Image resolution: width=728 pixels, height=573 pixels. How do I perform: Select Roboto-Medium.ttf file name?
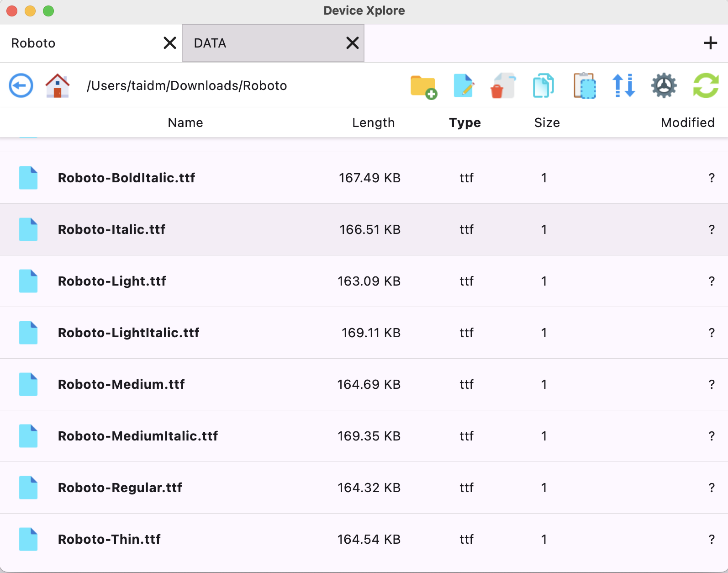click(x=121, y=384)
